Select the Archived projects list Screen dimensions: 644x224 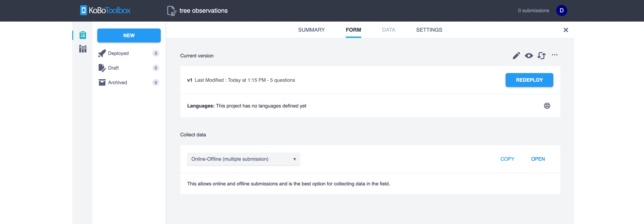point(117,83)
